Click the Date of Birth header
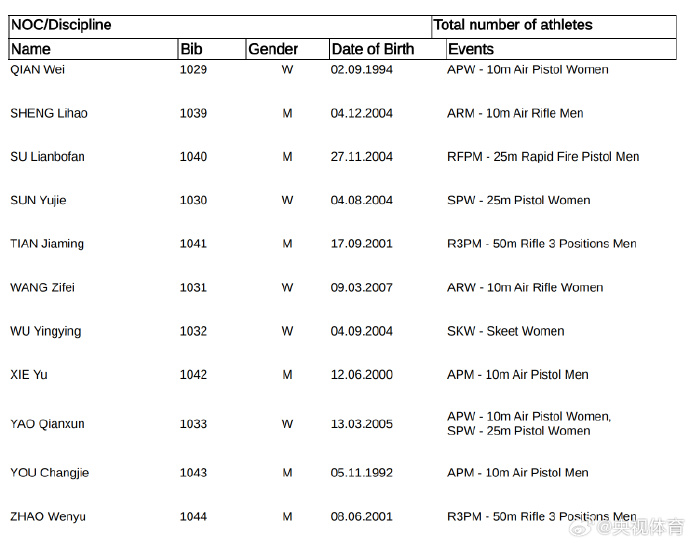This screenshot has width=690, height=543. pyautogui.click(x=372, y=49)
